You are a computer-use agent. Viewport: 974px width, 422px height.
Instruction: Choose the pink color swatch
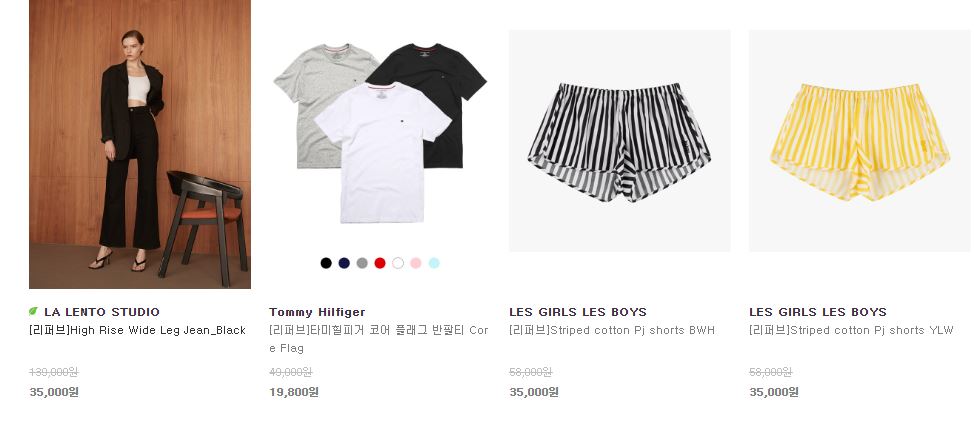(x=416, y=263)
